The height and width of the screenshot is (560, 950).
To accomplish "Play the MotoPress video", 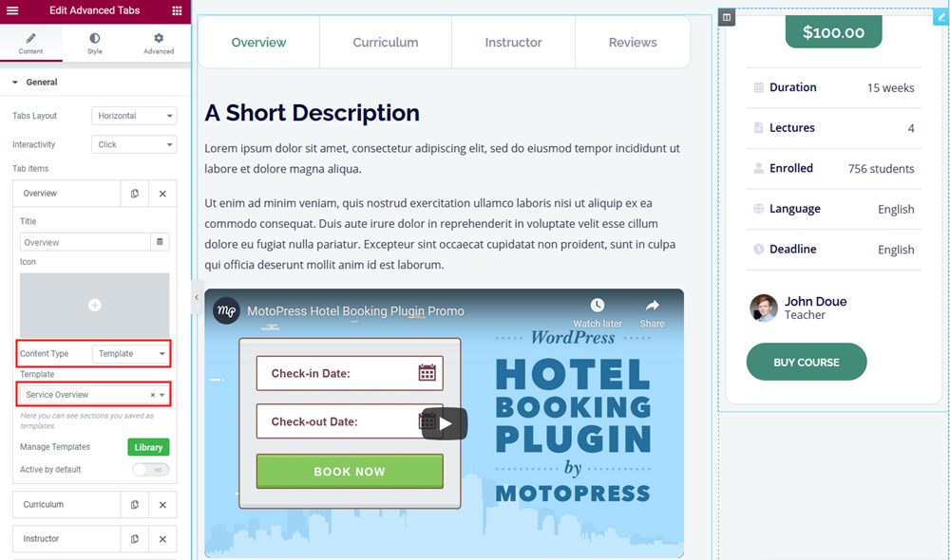I will coord(445,423).
